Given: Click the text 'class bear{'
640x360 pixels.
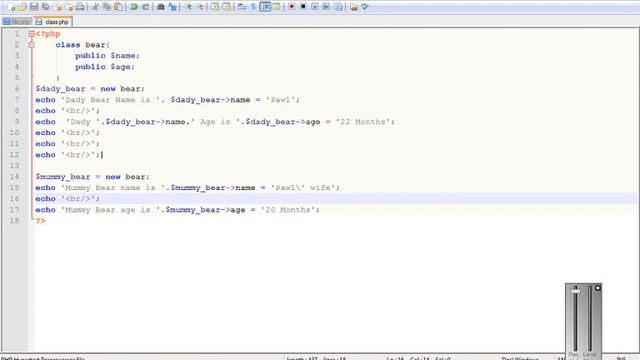Looking at the screenshot, I should click(x=82, y=45).
